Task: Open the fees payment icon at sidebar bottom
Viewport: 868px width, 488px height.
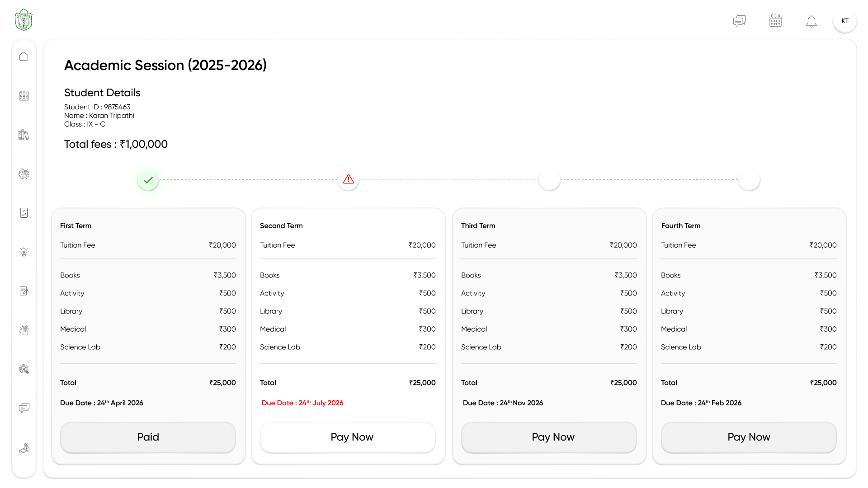Action: tap(24, 448)
